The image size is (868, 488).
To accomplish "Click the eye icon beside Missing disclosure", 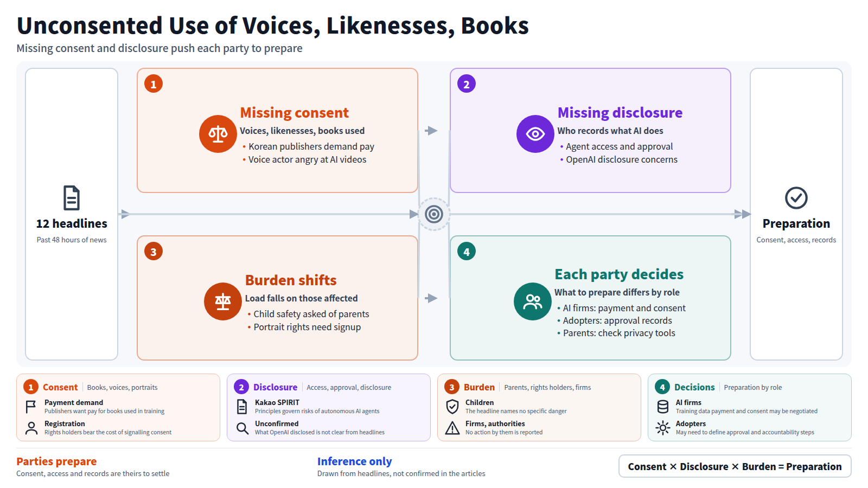I will tap(535, 134).
